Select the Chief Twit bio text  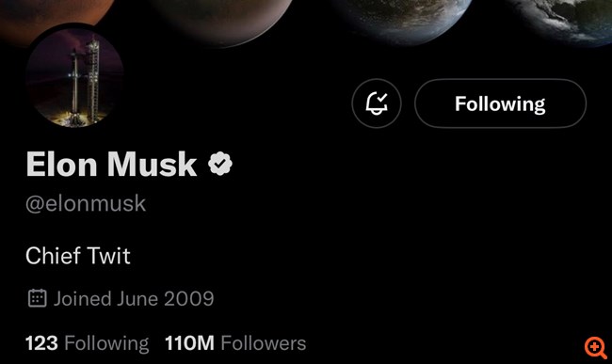pos(77,256)
